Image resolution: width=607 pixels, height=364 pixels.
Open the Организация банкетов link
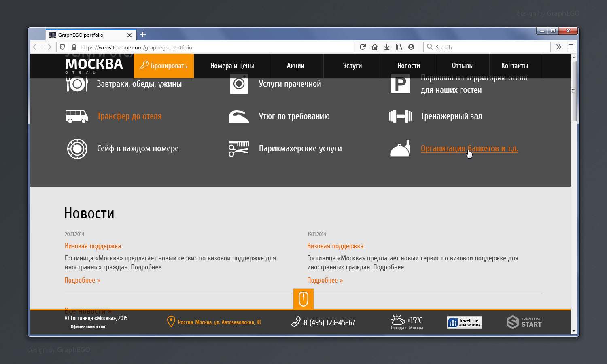tap(469, 148)
